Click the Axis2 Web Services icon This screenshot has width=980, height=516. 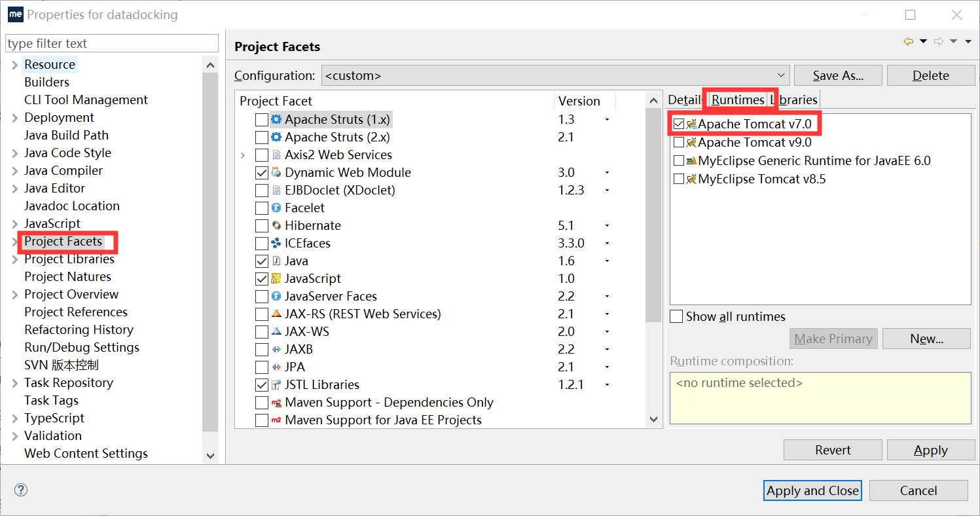pyautogui.click(x=276, y=155)
